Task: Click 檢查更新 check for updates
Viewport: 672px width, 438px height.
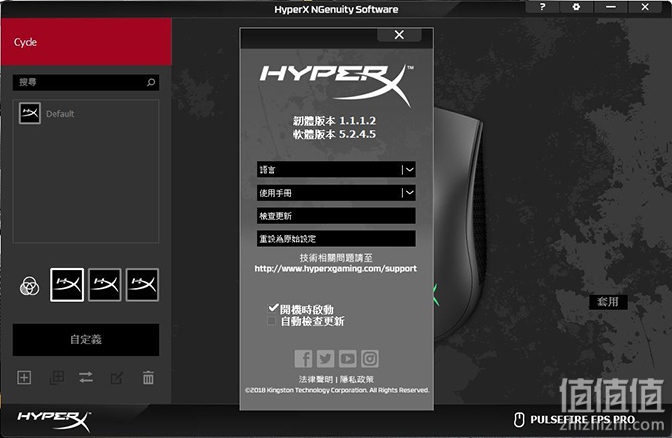Action: pyautogui.click(x=336, y=216)
